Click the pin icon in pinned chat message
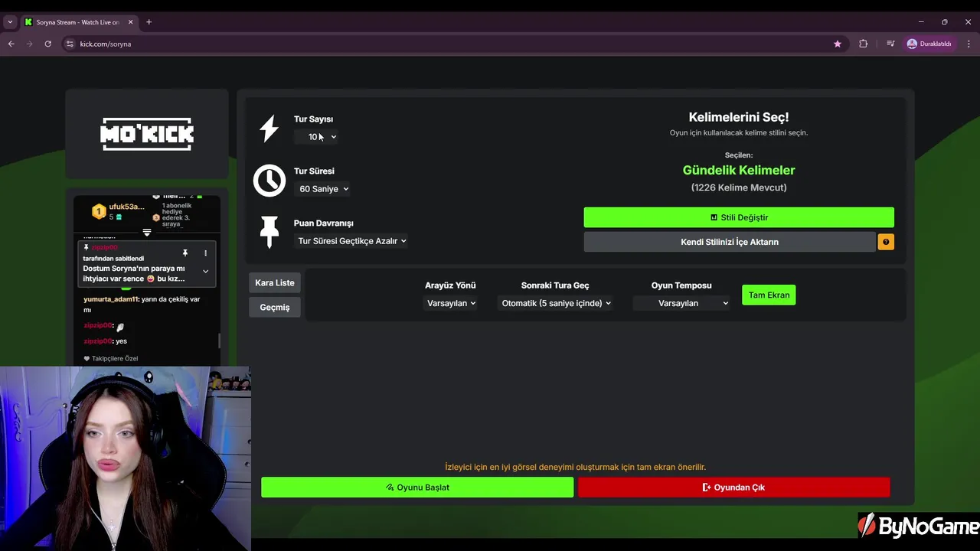The height and width of the screenshot is (551, 980). (185, 253)
